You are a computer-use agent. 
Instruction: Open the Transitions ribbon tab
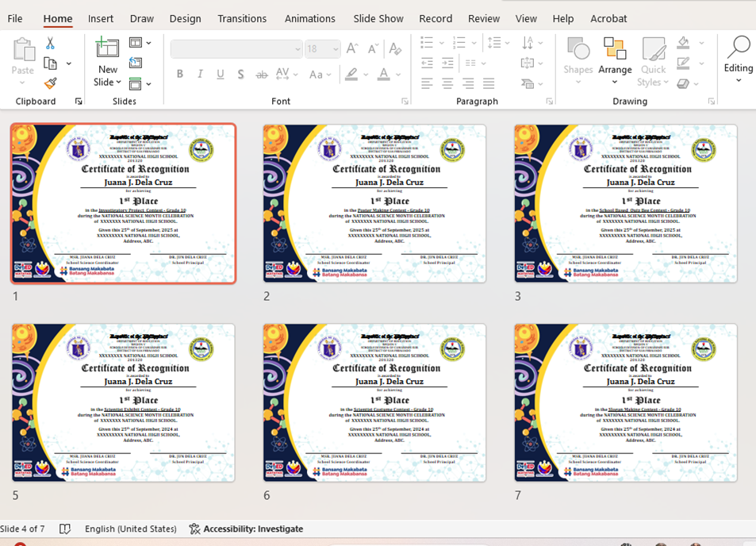click(241, 19)
